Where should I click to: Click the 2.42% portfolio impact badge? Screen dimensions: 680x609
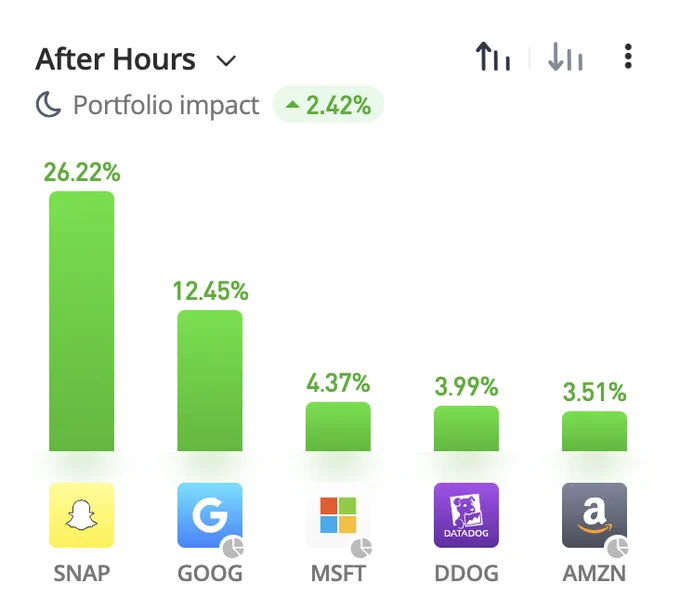point(328,105)
